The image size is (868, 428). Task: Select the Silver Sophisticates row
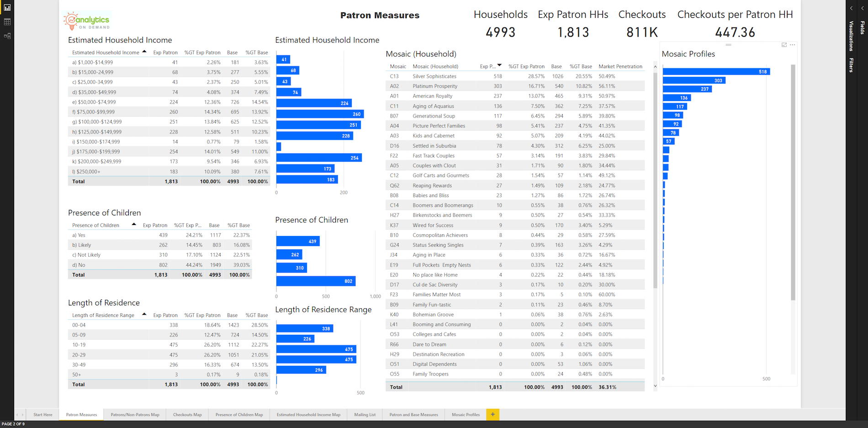(x=515, y=76)
